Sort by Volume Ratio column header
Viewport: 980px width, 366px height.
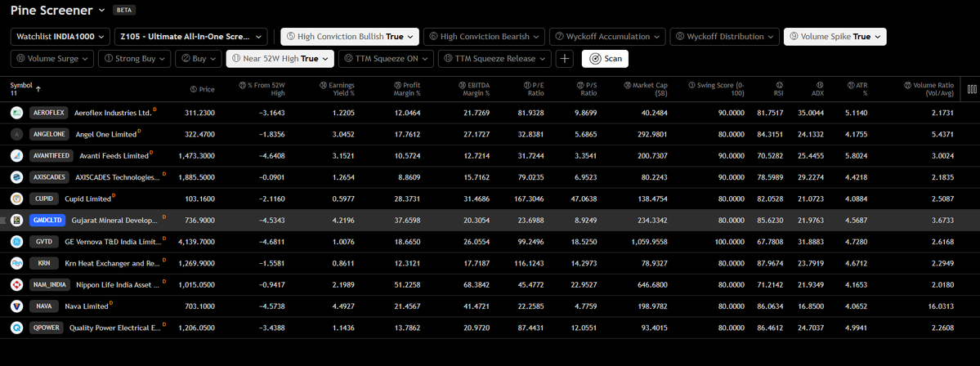929,89
